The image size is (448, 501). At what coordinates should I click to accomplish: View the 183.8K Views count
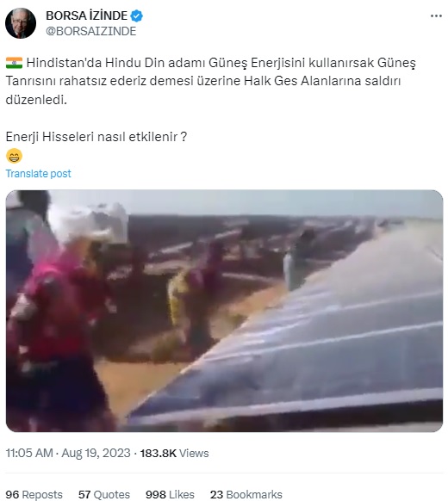(x=174, y=453)
